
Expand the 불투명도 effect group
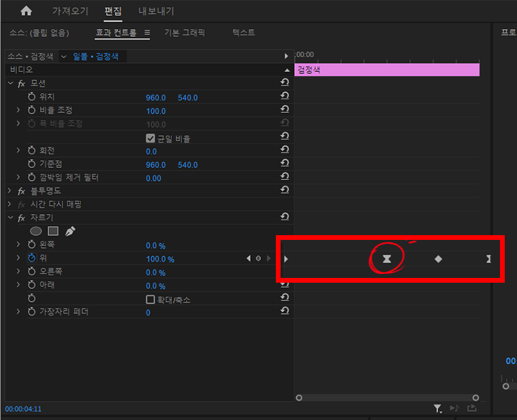tap(10, 190)
